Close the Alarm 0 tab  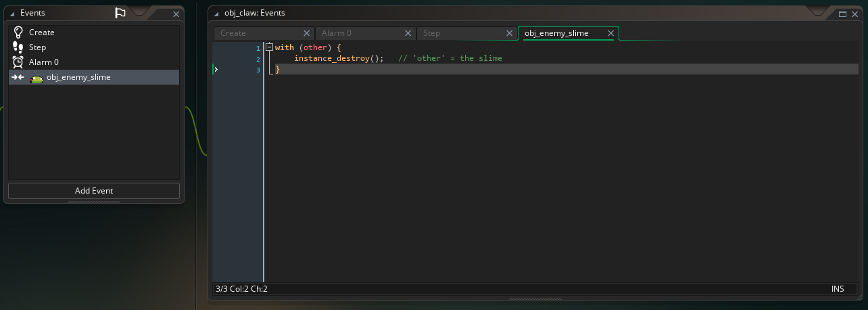408,33
